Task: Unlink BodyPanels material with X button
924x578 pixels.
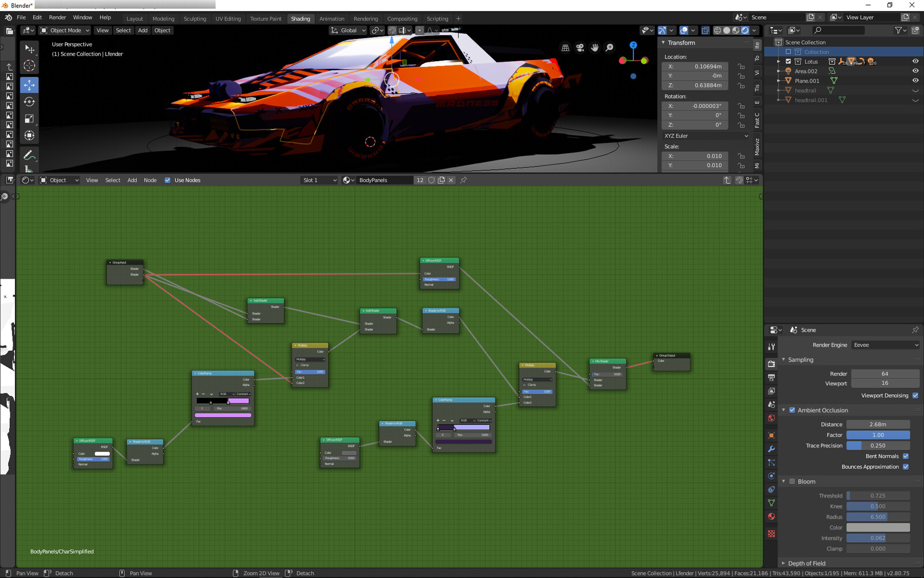Action: (451, 180)
